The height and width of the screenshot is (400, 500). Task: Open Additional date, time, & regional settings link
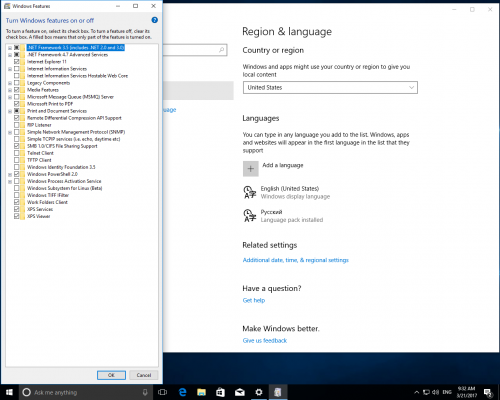click(296, 260)
